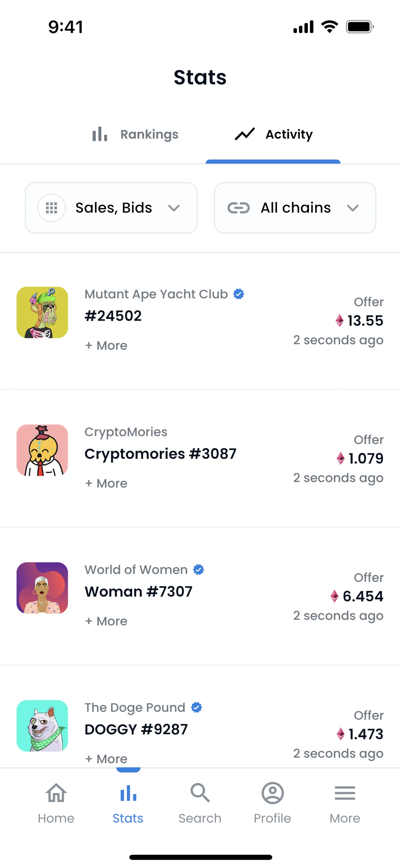Open the CryptoMories collection name link
Viewport: 401px width, 868px height.
click(x=126, y=432)
